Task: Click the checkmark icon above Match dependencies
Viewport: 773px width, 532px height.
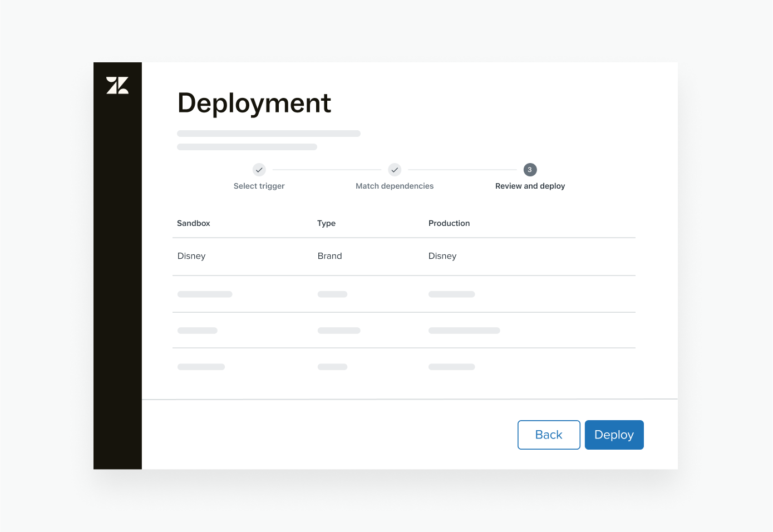Action: pyautogui.click(x=395, y=170)
